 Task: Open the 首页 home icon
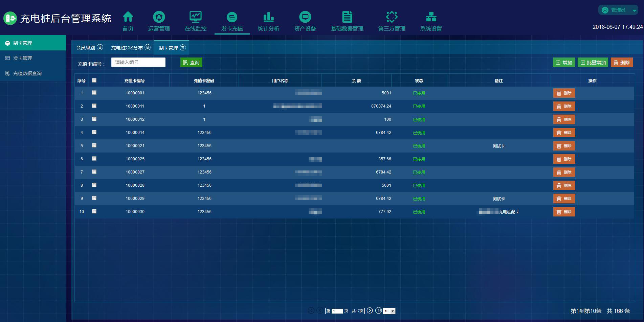pos(128,17)
